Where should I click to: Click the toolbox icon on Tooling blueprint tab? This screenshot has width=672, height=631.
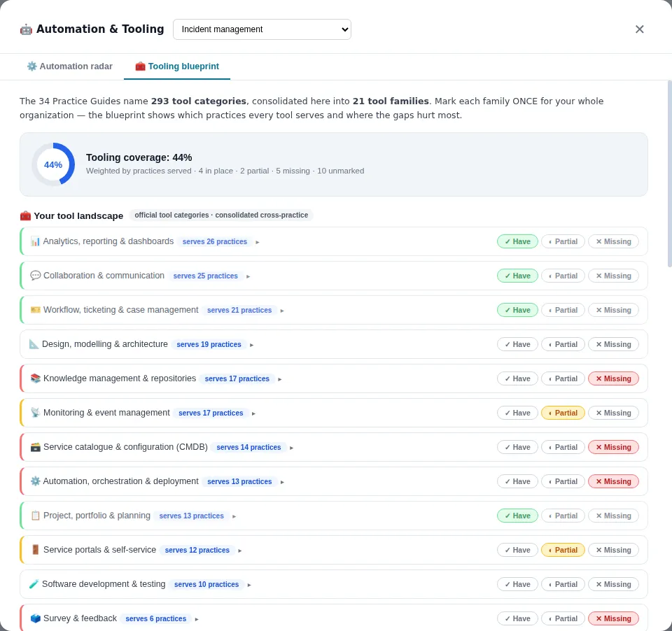tap(140, 66)
